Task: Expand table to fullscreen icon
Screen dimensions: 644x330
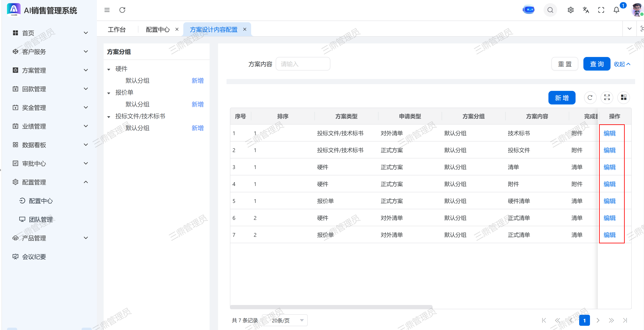Action: pos(607,97)
